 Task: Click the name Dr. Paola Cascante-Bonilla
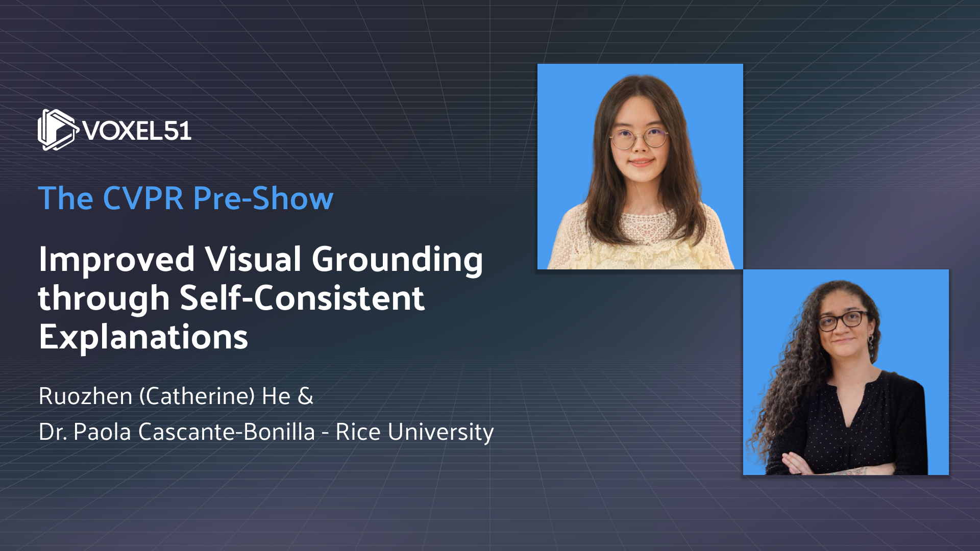(177, 432)
